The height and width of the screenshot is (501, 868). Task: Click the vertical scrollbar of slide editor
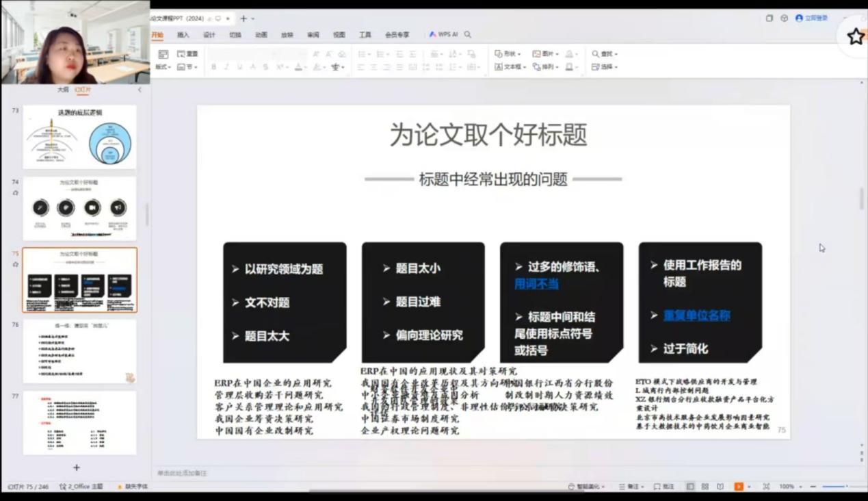click(862, 198)
